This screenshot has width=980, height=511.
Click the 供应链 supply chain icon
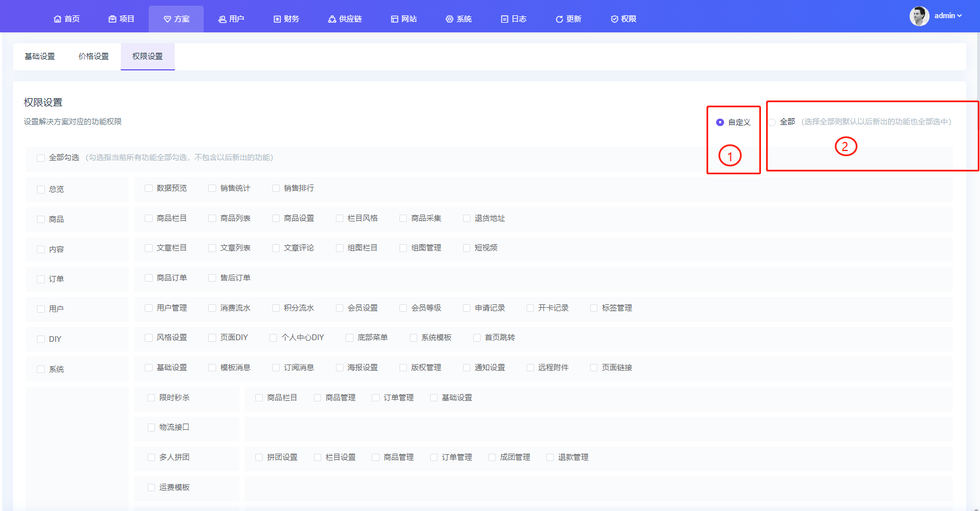(x=332, y=19)
